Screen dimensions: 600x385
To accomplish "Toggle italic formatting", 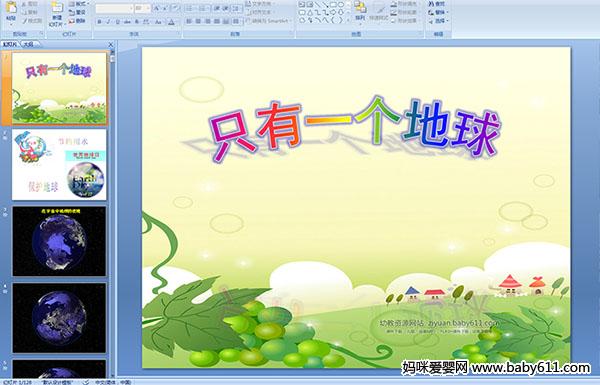I will [x=108, y=22].
